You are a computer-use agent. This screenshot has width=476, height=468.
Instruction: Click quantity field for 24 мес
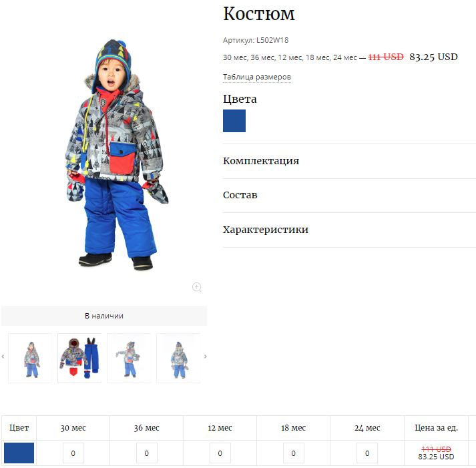point(367,453)
